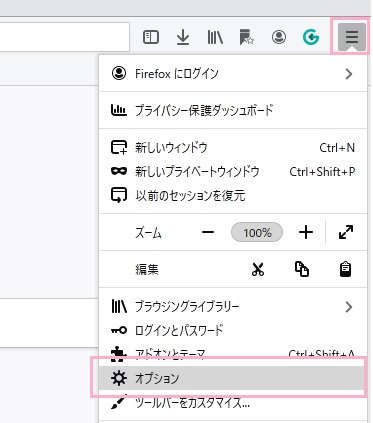Click the green Grammarly extension icon
The width and height of the screenshot is (373, 423).
pos(311,37)
